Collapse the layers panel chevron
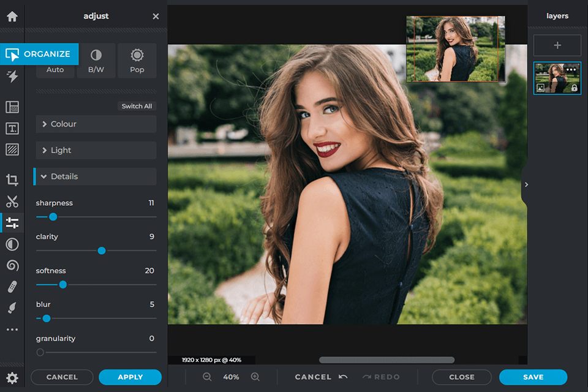This screenshot has height=392, width=588. coord(526,184)
